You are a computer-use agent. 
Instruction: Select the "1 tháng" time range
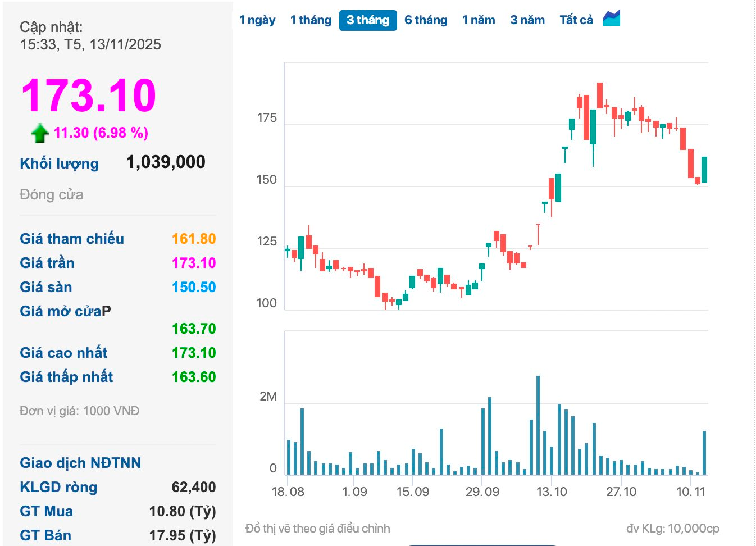coord(311,20)
